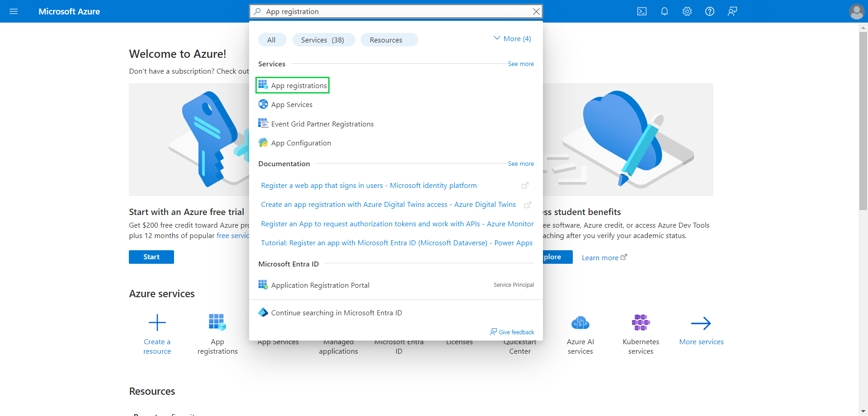Image resolution: width=868 pixels, height=416 pixels.
Task: Click the Create a resource plus icon
Action: click(157, 323)
